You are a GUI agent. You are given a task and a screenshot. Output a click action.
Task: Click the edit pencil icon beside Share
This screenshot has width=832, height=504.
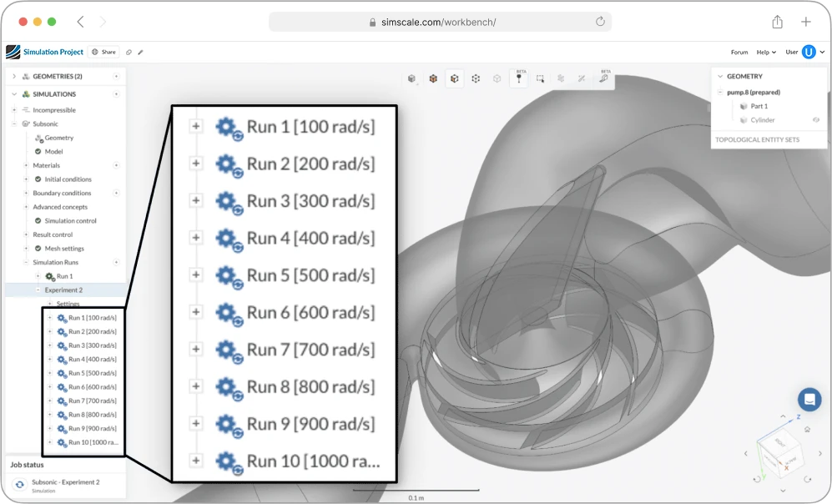(x=140, y=52)
